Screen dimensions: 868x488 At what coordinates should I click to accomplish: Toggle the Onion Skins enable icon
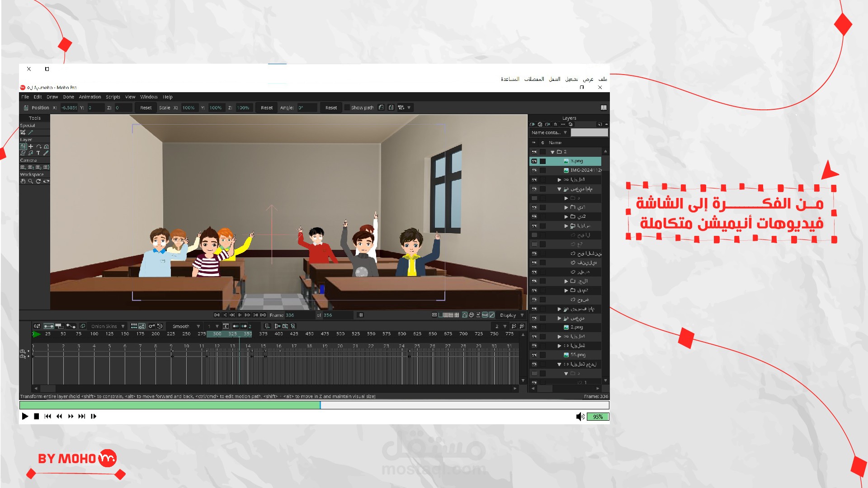coord(83,326)
